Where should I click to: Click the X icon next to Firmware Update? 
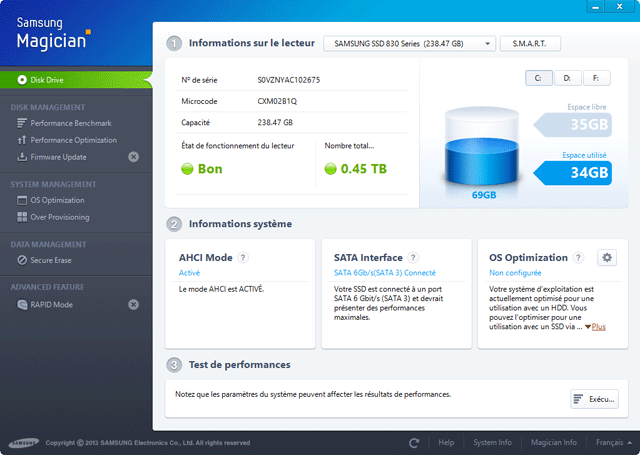133,157
